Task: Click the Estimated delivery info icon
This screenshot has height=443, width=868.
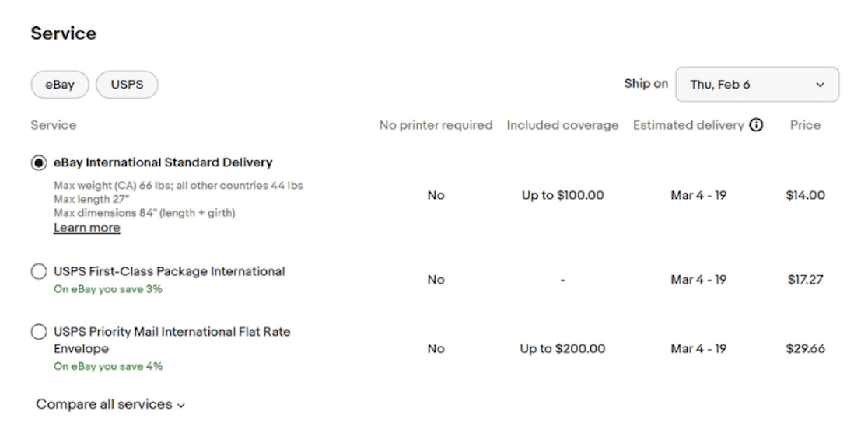Action: (x=756, y=125)
